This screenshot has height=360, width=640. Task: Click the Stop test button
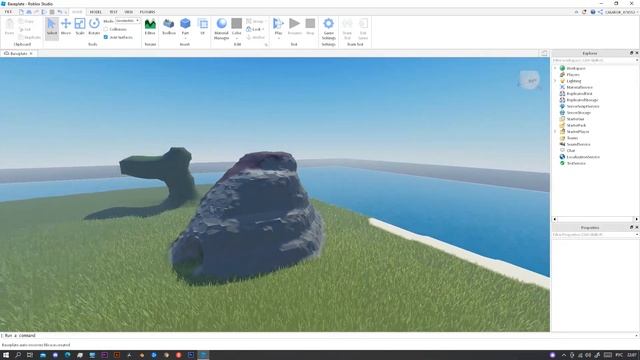[x=310, y=27]
